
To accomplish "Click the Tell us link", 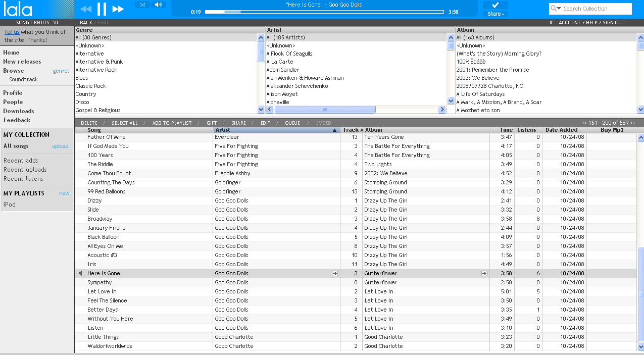I will point(12,32).
